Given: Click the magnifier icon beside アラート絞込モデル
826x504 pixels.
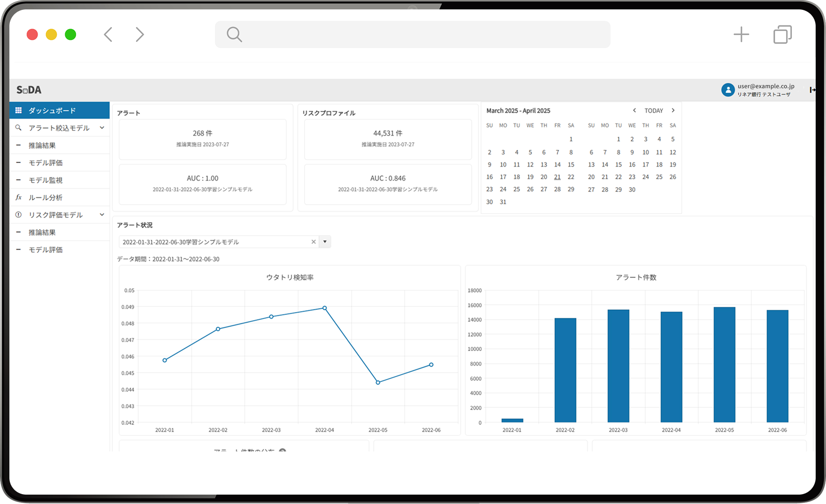Looking at the screenshot, I should pyautogui.click(x=18, y=128).
